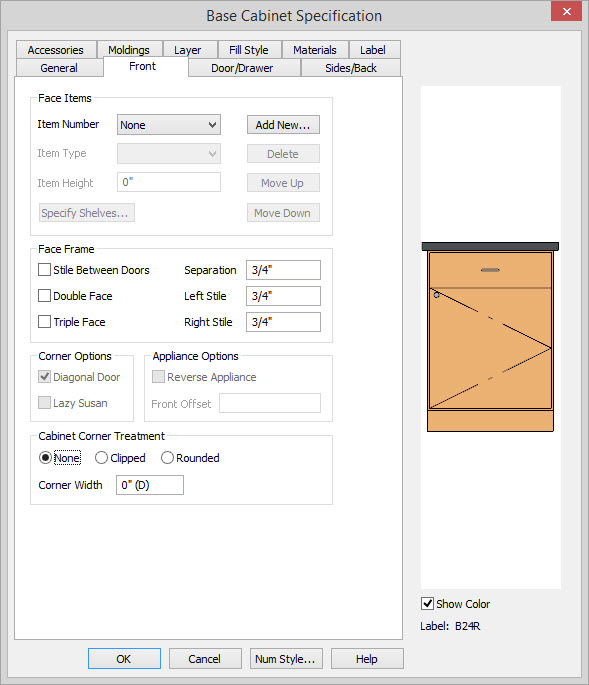Check the Double Face option
Screen dimensions: 589x685
44,296
